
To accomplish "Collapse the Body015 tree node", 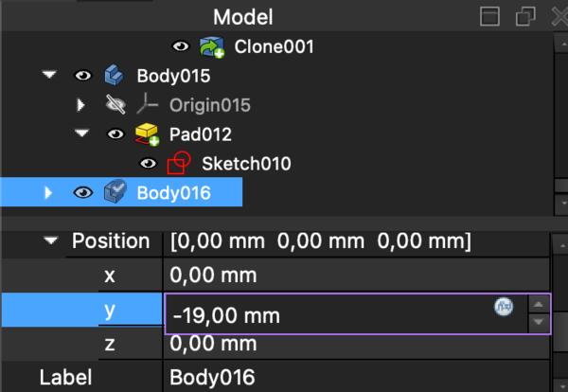I will (x=49, y=75).
